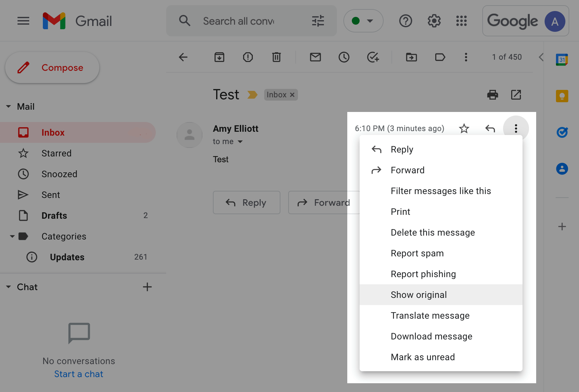
Task: Go to newer conversation chevron
Action: pos(541,57)
